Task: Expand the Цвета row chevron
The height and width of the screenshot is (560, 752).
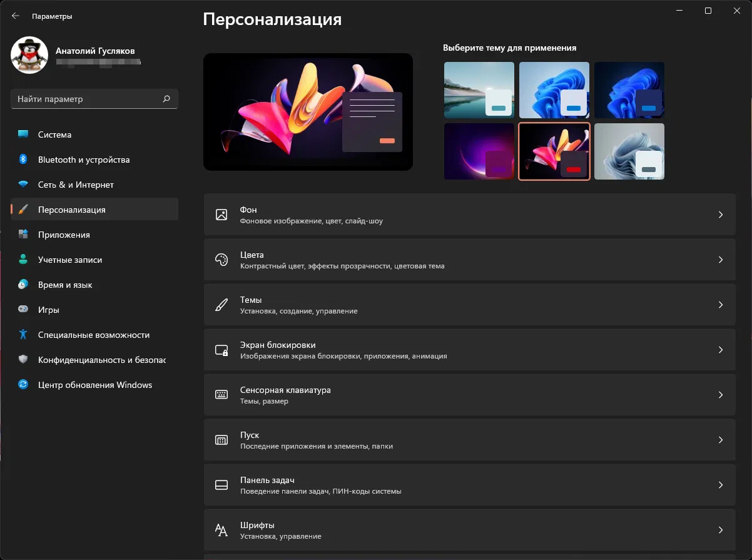Action: [721, 260]
